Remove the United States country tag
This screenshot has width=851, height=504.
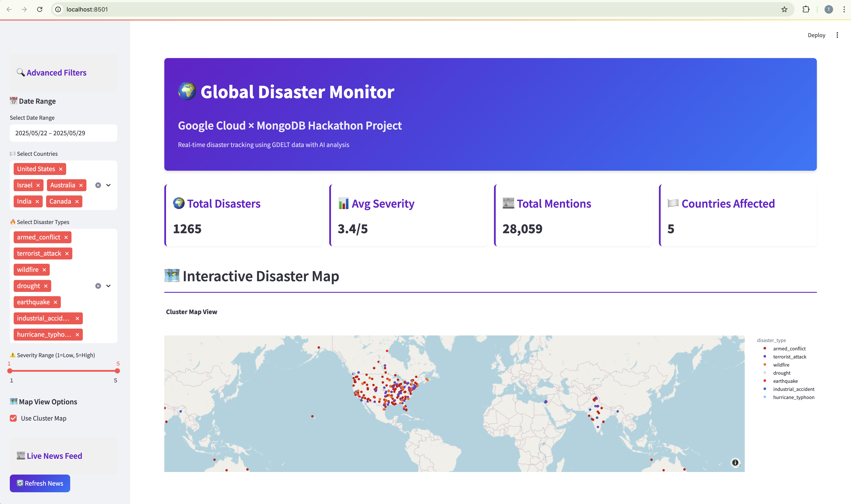[x=60, y=169]
